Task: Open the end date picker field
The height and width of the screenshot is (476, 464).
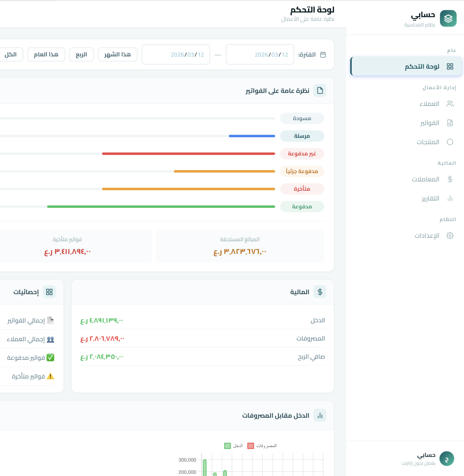Action: coord(176,55)
